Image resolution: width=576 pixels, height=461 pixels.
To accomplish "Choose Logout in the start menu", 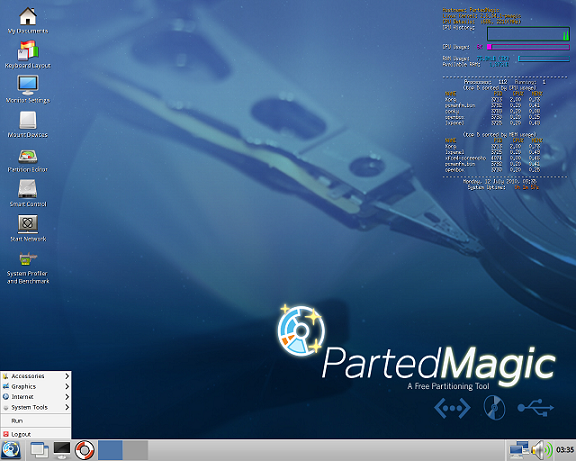I will click(36, 434).
